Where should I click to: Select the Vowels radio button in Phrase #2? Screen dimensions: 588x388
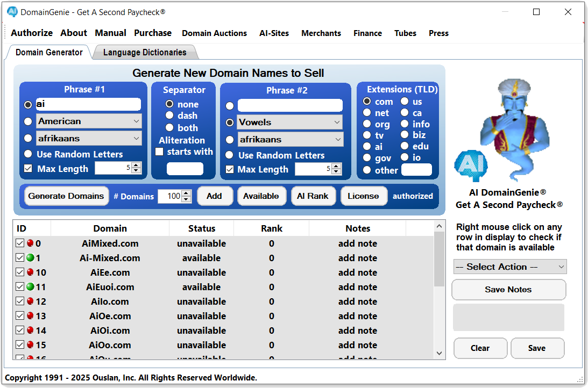pos(230,123)
